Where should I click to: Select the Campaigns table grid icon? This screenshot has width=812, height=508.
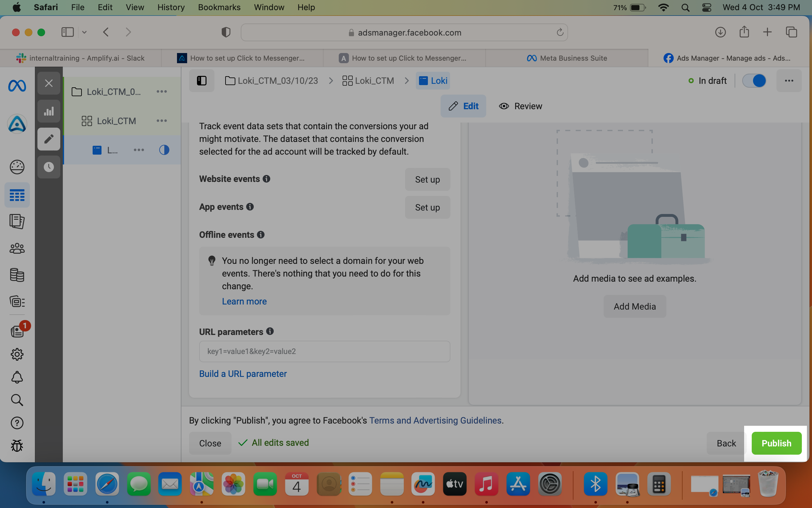click(x=17, y=195)
